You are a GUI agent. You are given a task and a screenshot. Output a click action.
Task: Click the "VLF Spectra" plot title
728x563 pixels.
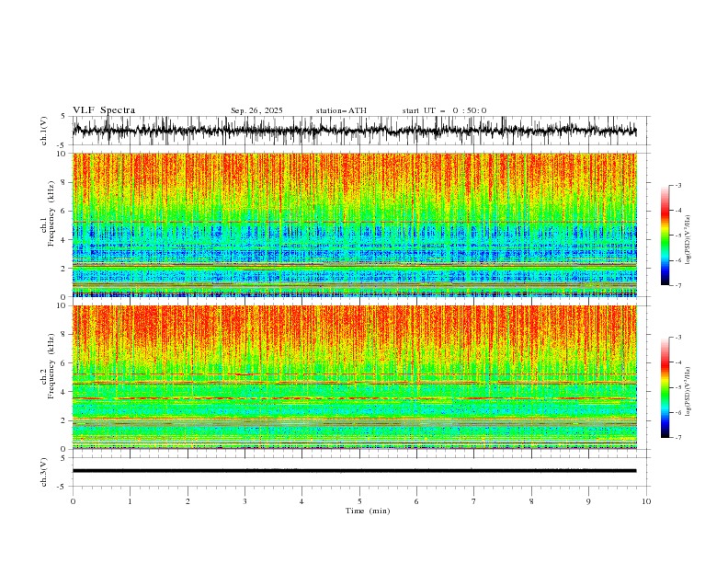click(x=104, y=110)
